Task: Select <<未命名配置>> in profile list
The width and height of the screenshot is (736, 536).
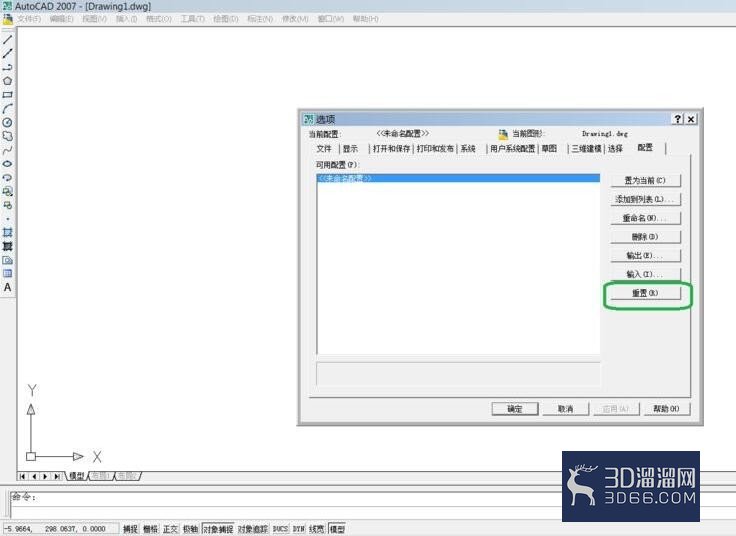Action: (459, 178)
